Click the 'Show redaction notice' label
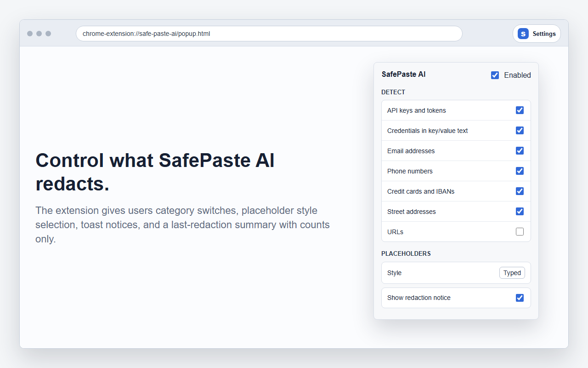This screenshot has width=588, height=368. [x=419, y=298]
